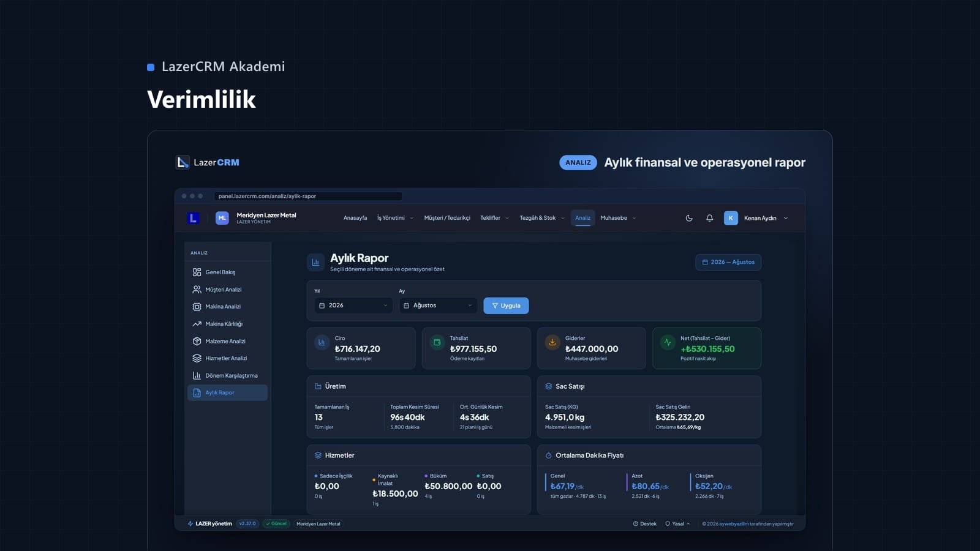Open Kenan Aydın user menu chevron
Image resolution: width=980 pixels, height=551 pixels.
coord(786,218)
